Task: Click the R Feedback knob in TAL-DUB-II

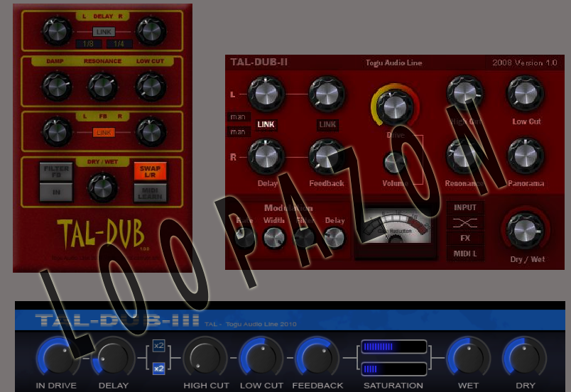Action: (327, 156)
